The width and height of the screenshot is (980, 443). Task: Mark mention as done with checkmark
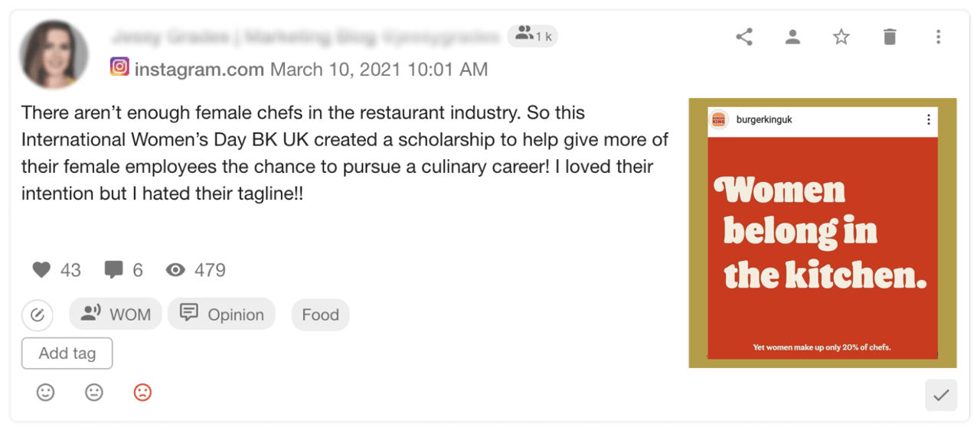point(941,396)
